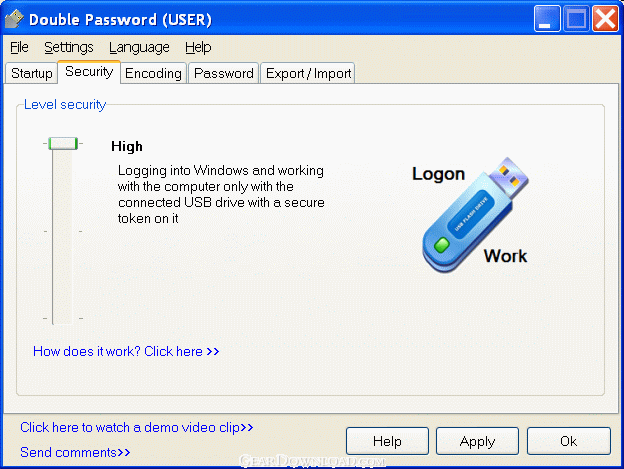
Task: Click the USB flash drive illustration
Action: coord(475,215)
